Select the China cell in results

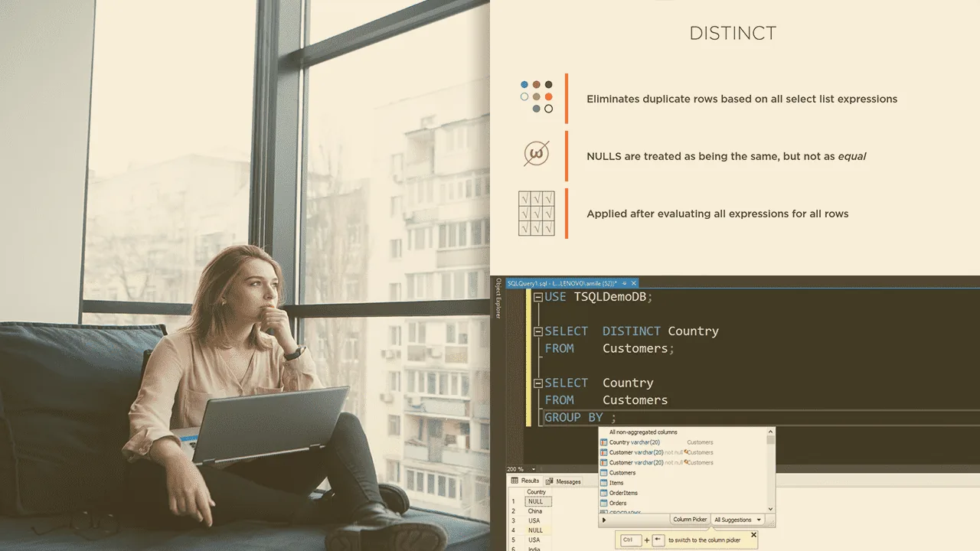537,511
